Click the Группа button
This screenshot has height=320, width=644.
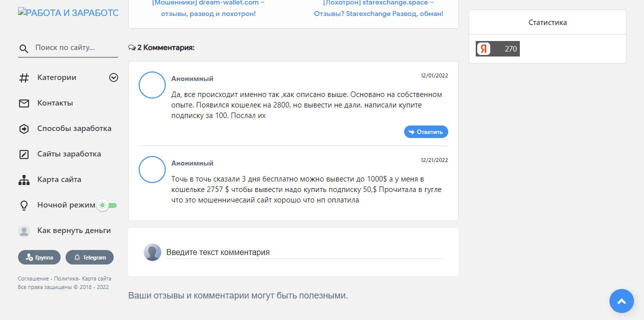pos(39,257)
